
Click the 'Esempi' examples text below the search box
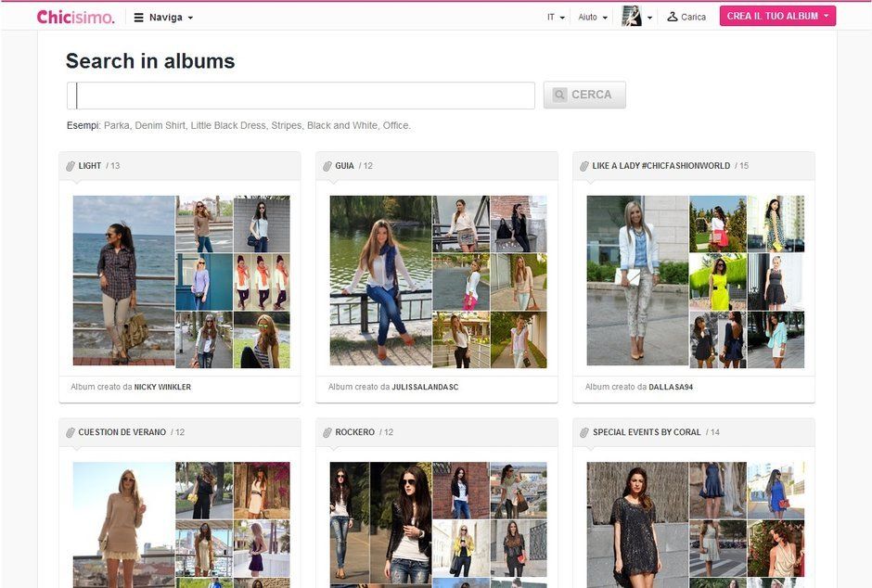[238, 125]
